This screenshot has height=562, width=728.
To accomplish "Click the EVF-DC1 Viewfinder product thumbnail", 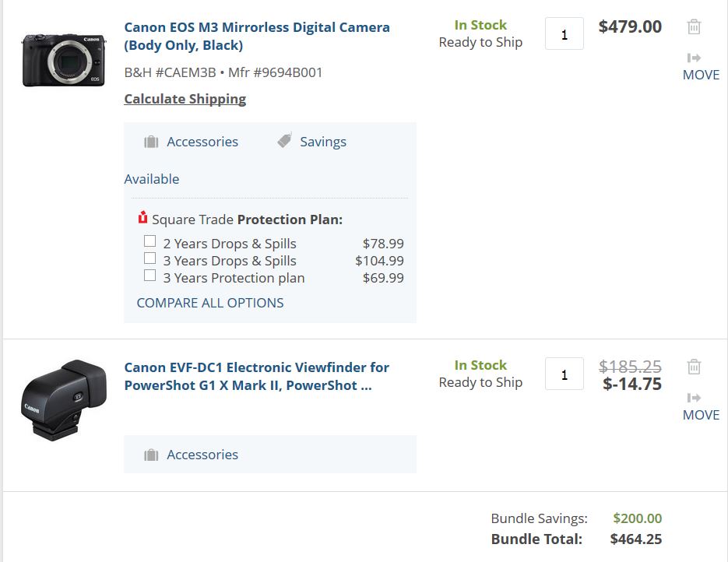I will 54,399.
